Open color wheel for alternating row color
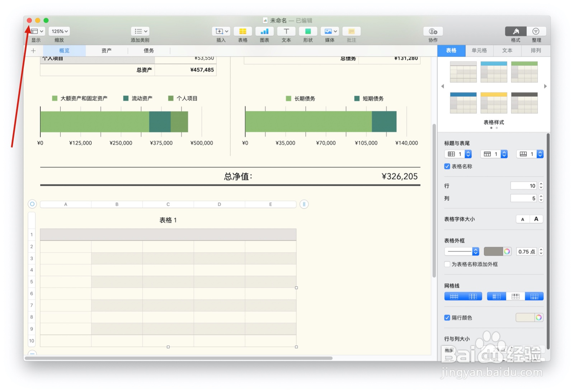574x392 pixels. click(539, 317)
